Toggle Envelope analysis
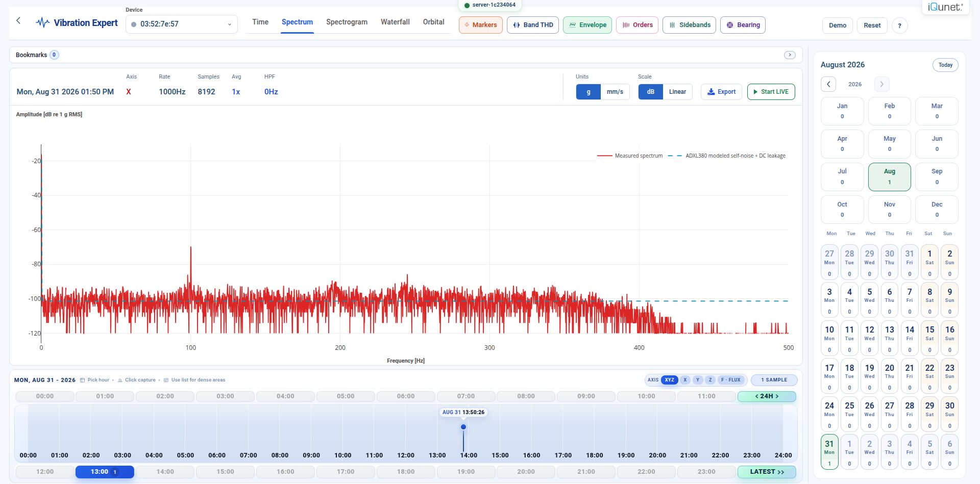The height and width of the screenshot is (484, 980). pyautogui.click(x=587, y=25)
